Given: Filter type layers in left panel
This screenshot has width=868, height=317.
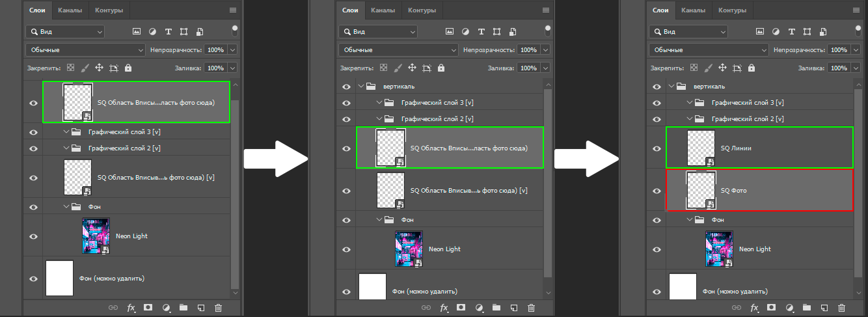Looking at the screenshot, I should tap(169, 31).
